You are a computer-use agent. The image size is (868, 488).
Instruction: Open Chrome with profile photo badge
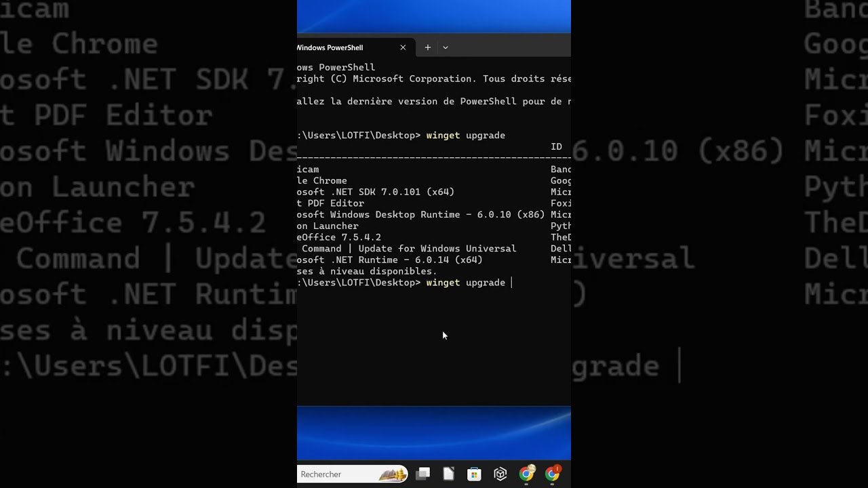(527, 474)
